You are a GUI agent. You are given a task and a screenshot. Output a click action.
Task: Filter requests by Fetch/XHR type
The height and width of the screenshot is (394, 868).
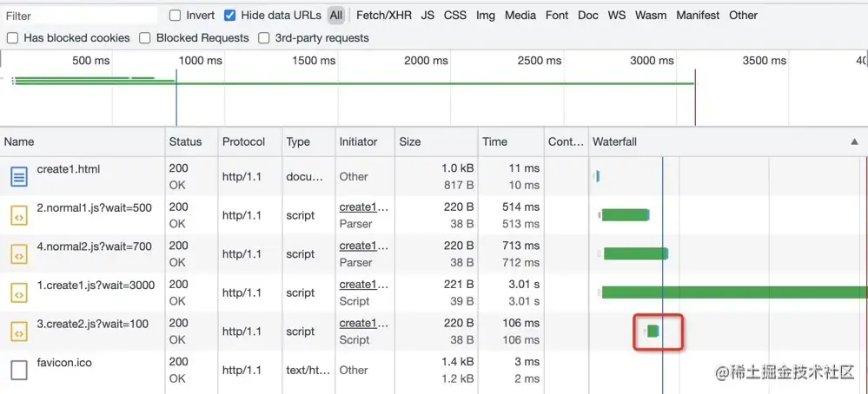(x=383, y=16)
